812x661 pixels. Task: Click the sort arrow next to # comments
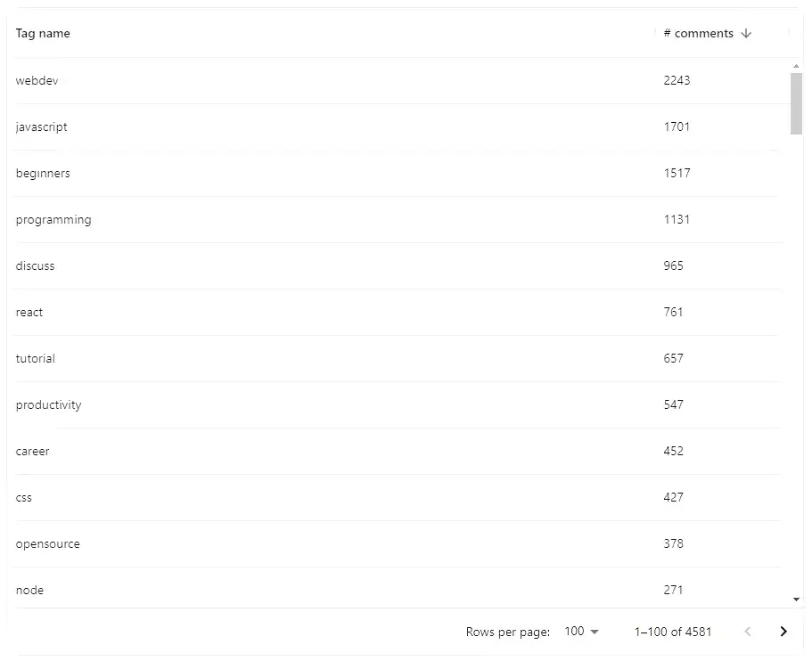pyautogui.click(x=746, y=33)
